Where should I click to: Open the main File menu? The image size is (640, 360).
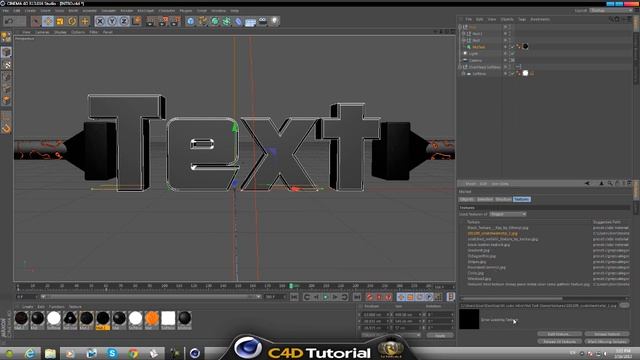click(x=6, y=11)
